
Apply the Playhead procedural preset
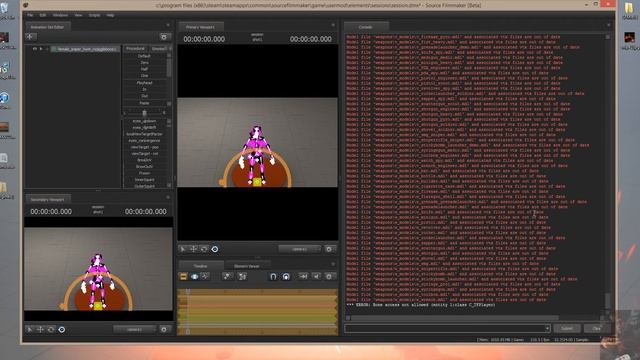pyautogui.click(x=144, y=82)
